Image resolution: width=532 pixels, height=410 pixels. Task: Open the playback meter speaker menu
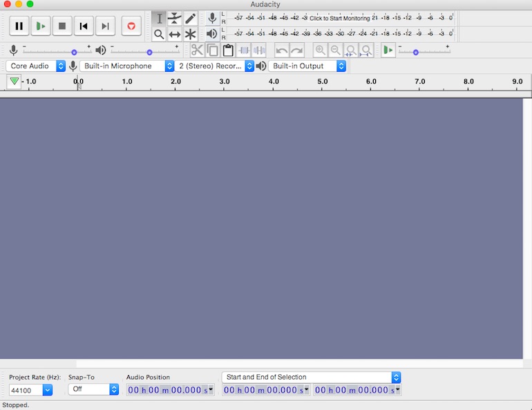[213, 34]
